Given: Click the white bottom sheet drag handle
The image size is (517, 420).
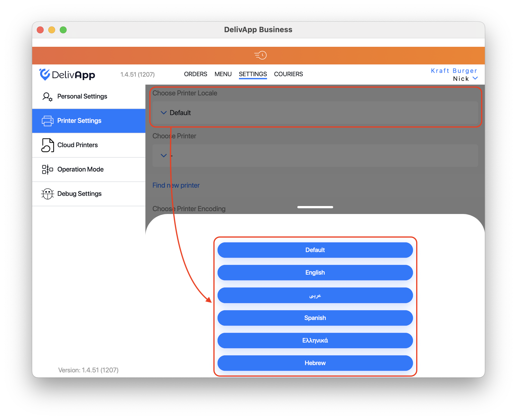Looking at the screenshot, I should coord(315,207).
